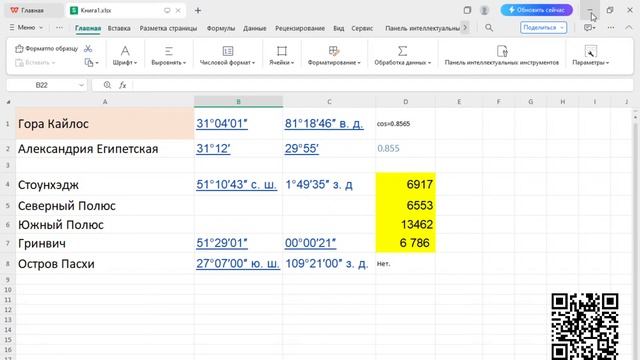Switch to the Главная ribbon tab
The height and width of the screenshot is (360, 640).
click(x=88, y=28)
